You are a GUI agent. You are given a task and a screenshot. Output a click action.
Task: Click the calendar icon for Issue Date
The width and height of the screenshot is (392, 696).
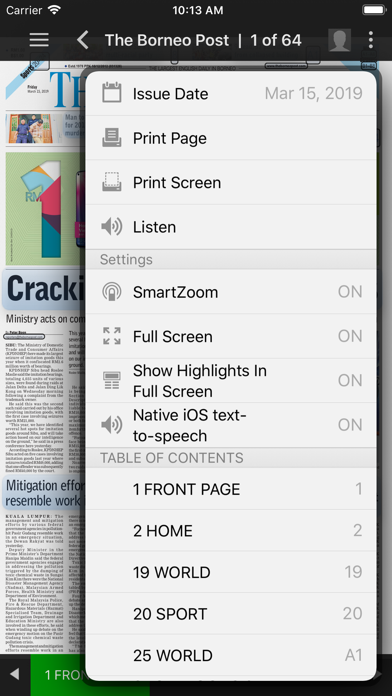pyautogui.click(x=112, y=93)
